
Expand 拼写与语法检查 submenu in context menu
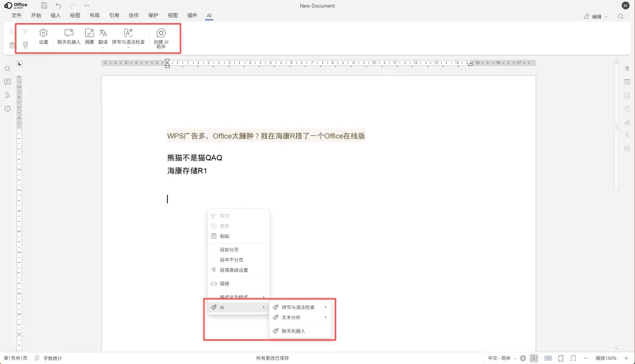pos(300,308)
